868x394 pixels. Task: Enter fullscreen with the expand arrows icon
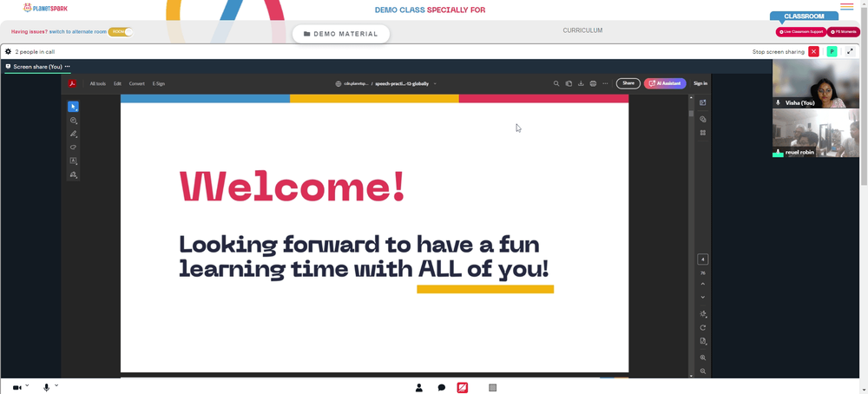pyautogui.click(x=850, y=51)
